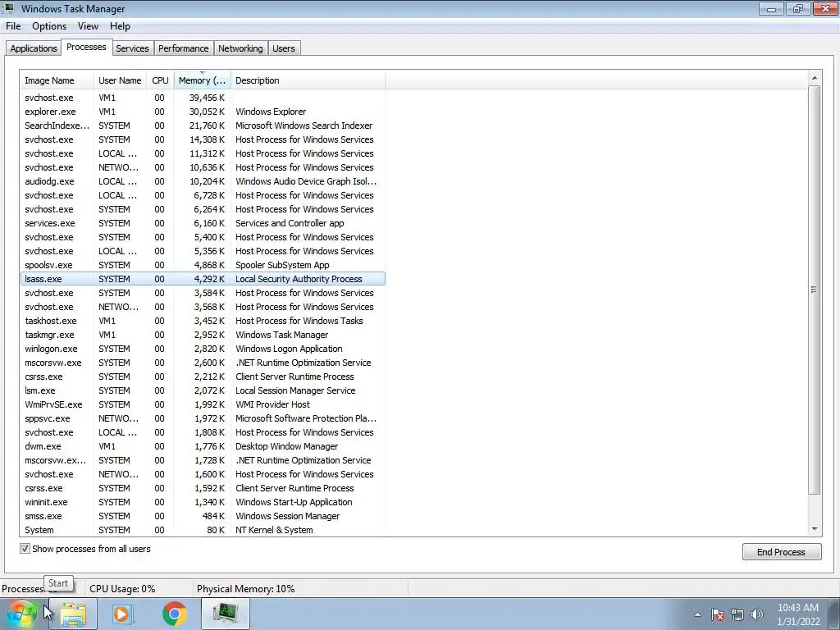Open the Windows Start button
840x630 pixels.
pos(21,614)
